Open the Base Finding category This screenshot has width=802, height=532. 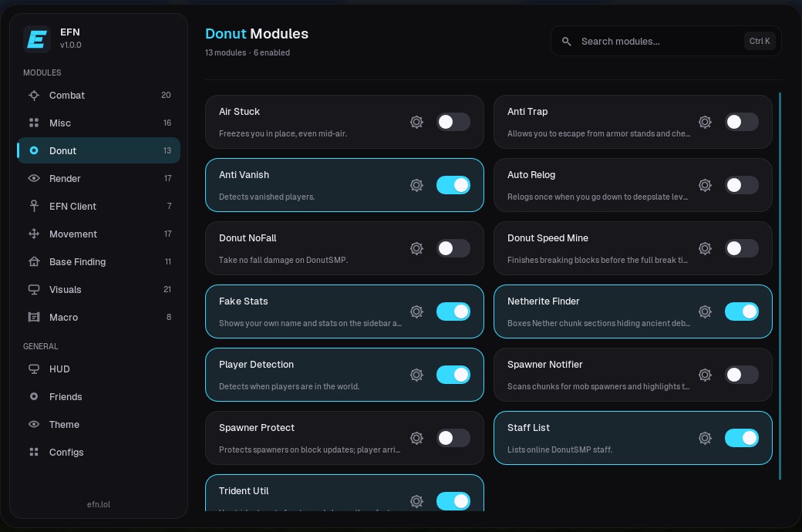(99, 261)
